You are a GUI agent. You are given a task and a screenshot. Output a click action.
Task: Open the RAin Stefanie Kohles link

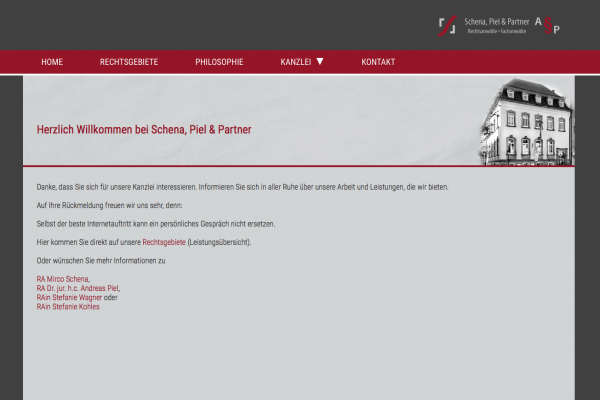68,307
